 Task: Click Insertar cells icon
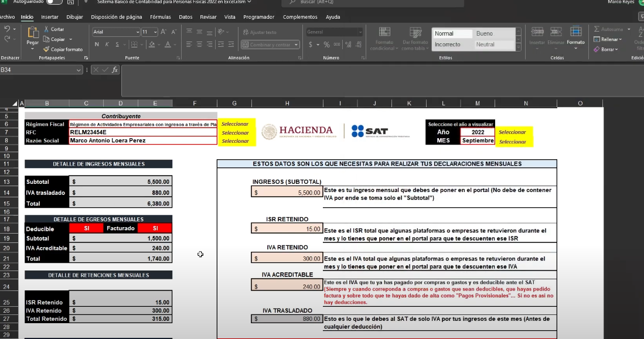537,32
